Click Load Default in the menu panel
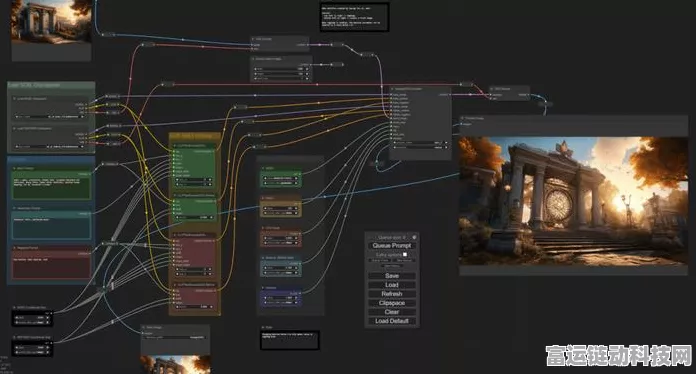This screenshot has height=374, width=696. (x=392, y=321)
